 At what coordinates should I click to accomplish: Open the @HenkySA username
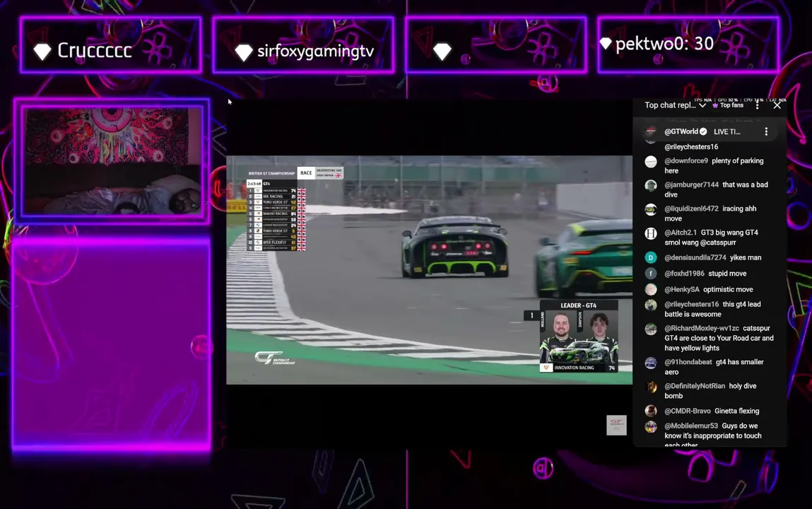click(681, 289)
